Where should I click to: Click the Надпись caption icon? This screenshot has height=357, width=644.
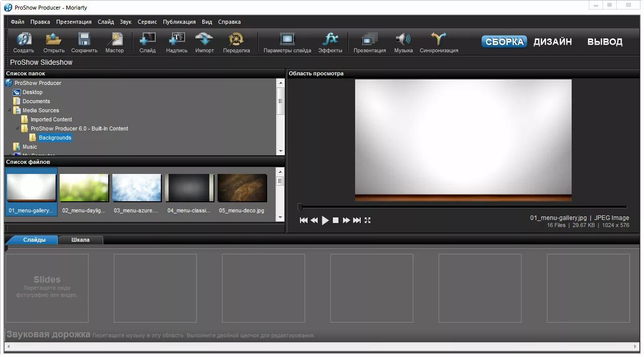(x=176, y=39)
